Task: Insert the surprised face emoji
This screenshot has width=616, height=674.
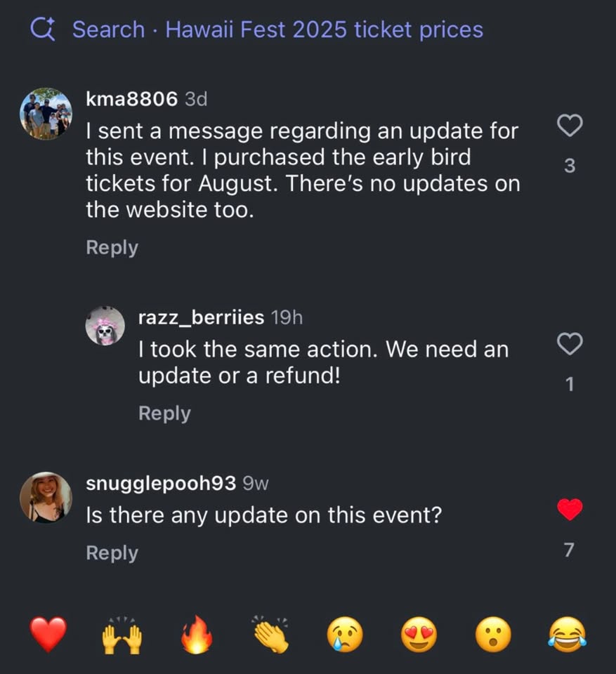Action: point(493,635)
